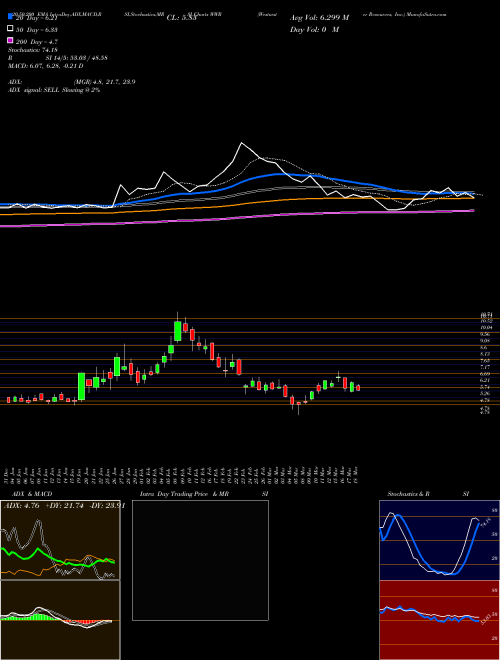500x660 pixels.
Task: Click the white 50 Day EMA legend swatch
Action: 10,29
